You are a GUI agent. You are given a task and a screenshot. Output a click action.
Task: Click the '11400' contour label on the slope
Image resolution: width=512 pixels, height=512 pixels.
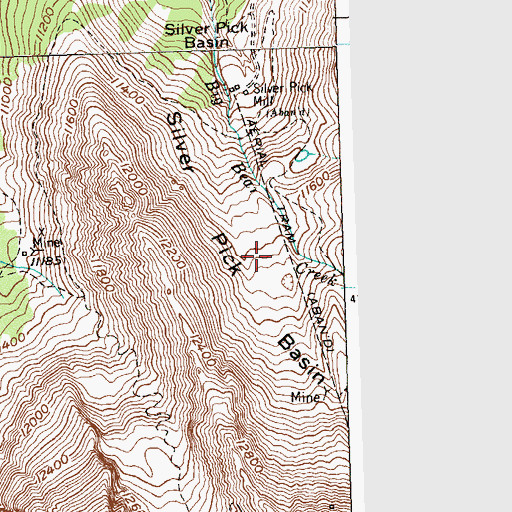[x=128, y=91]
